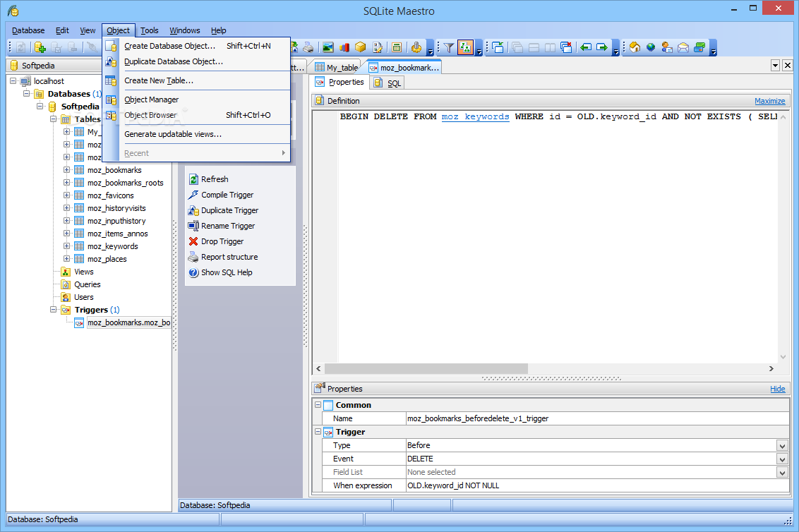Collapse the Trigger properties section

click(318, 432)
